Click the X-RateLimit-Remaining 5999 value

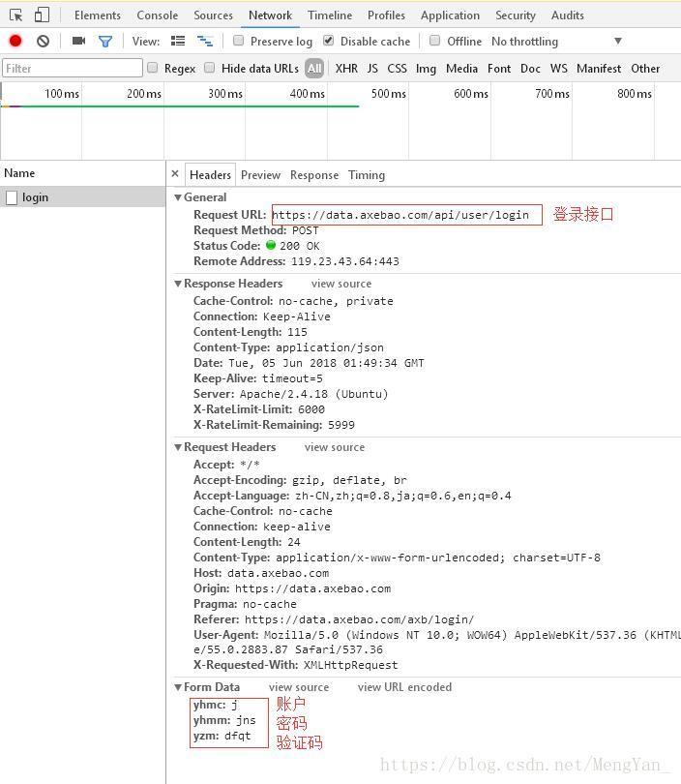[x=341, y=425]
